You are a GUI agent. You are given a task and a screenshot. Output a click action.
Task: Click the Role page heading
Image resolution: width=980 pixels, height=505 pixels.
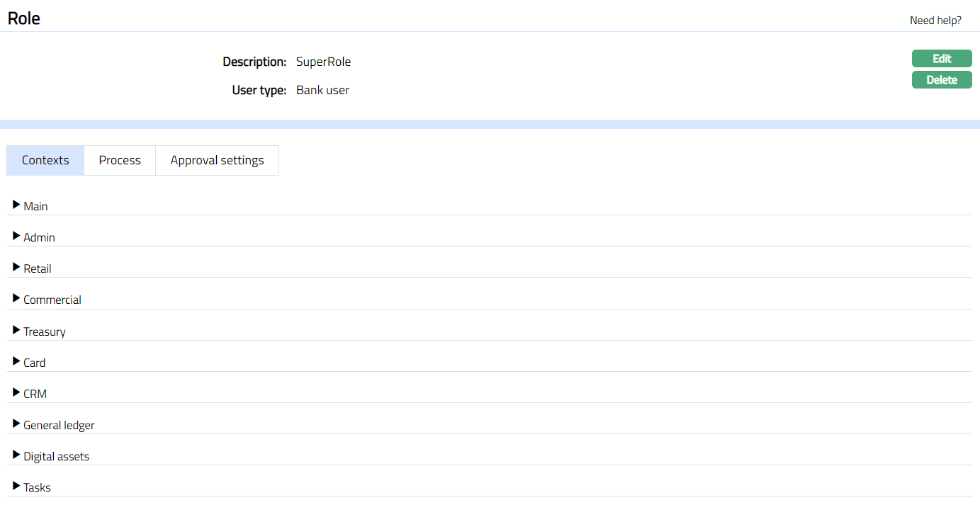coord(24,18)
